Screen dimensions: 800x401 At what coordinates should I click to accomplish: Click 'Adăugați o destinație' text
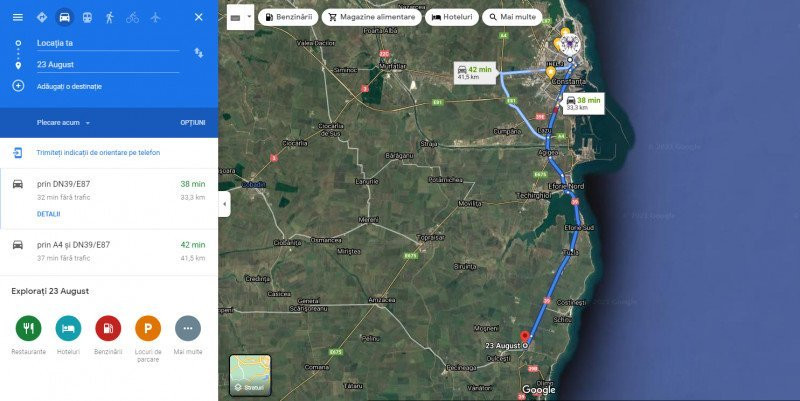69,87
